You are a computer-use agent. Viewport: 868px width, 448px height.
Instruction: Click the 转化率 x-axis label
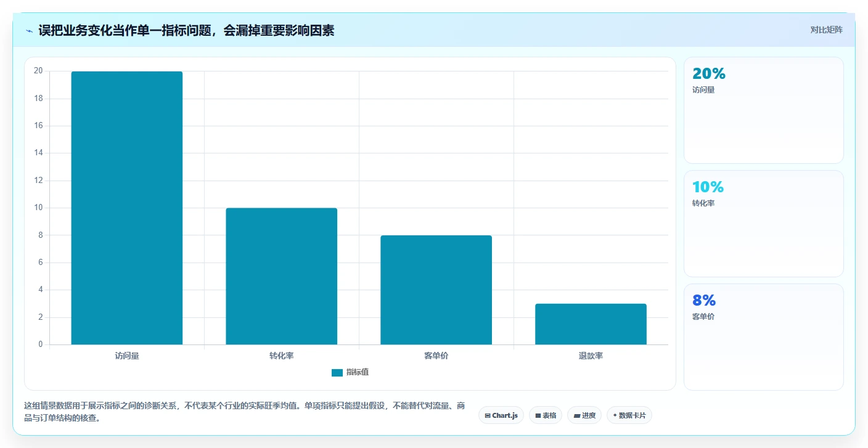(282, 356)
